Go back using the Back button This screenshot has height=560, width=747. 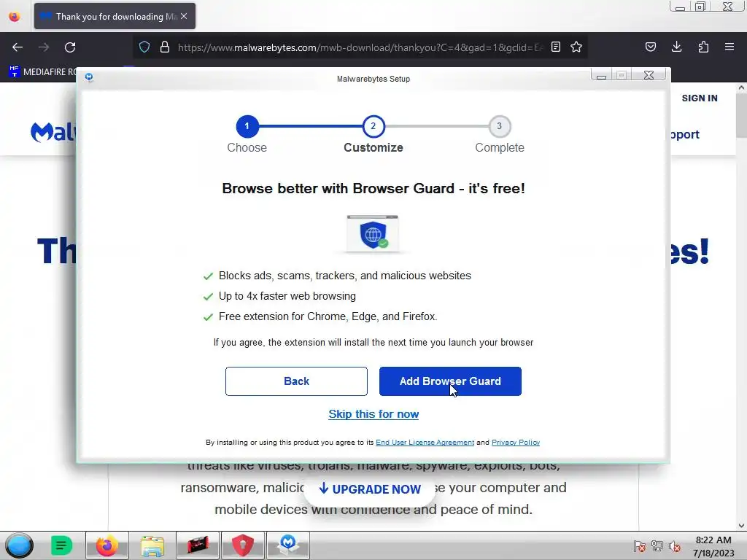(296, 381)
